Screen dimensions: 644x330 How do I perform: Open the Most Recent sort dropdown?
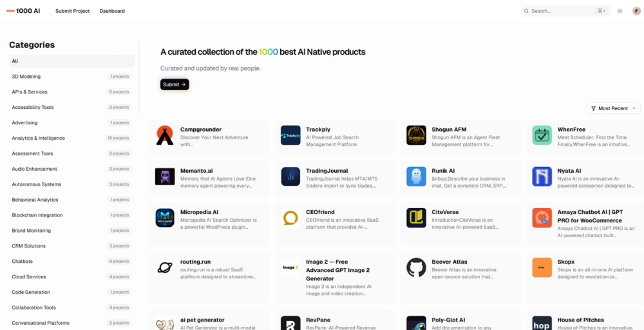click(614, 108)
